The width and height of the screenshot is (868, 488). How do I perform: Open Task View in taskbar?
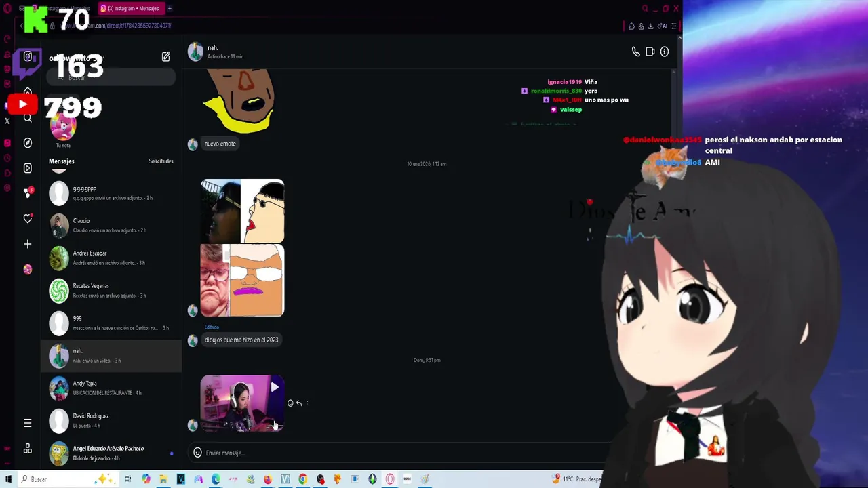coord(127,479)
